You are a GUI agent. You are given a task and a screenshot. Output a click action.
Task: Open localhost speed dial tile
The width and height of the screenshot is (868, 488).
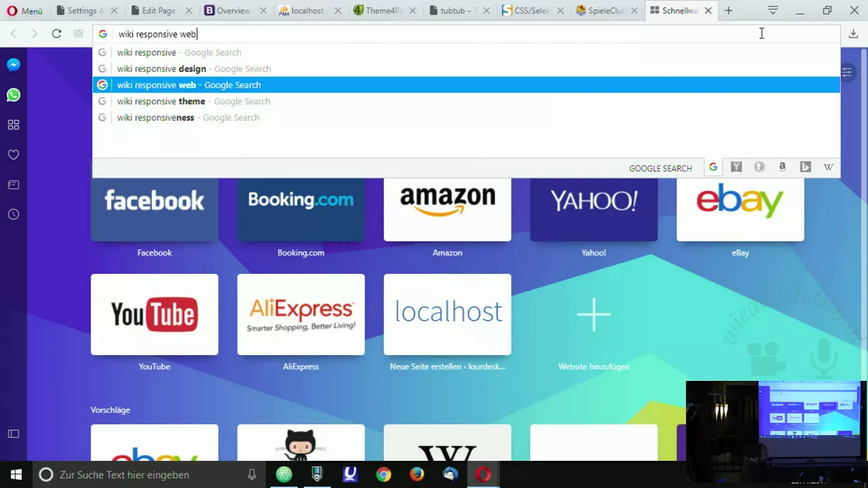click(x=448, y=314)
